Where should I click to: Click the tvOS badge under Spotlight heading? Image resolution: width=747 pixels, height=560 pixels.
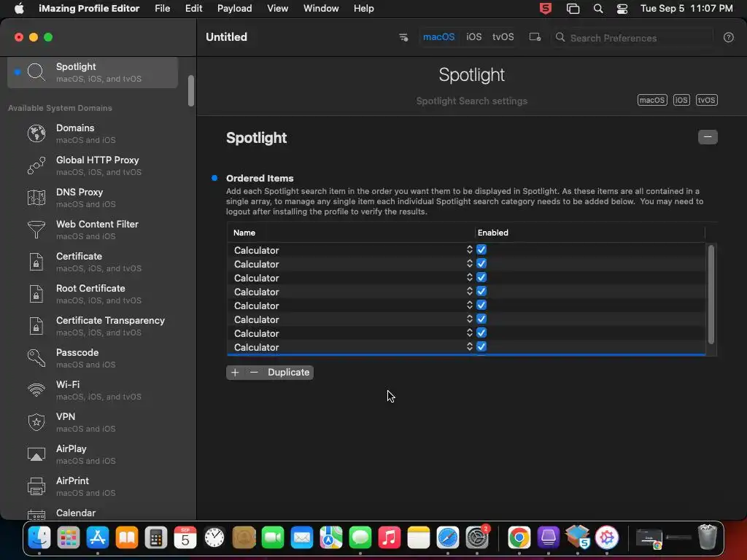(x=706, y=100)
